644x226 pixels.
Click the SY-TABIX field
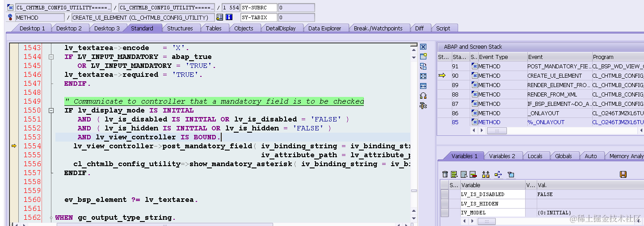click(x=259, y=17)
